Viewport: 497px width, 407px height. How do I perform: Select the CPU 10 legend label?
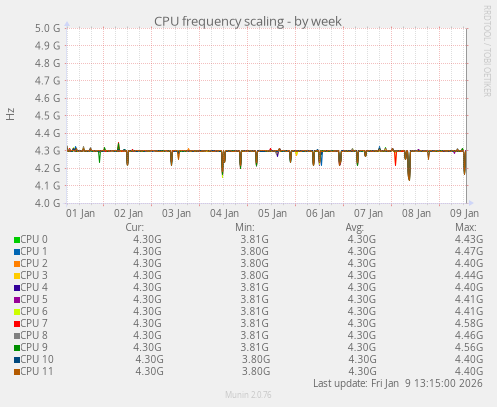click(x=37, y=359)
